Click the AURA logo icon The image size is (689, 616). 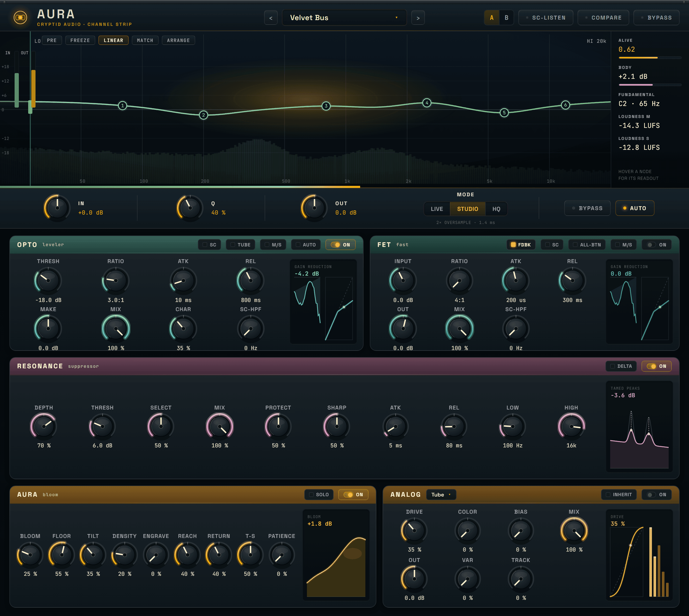[x=20, y=17]
